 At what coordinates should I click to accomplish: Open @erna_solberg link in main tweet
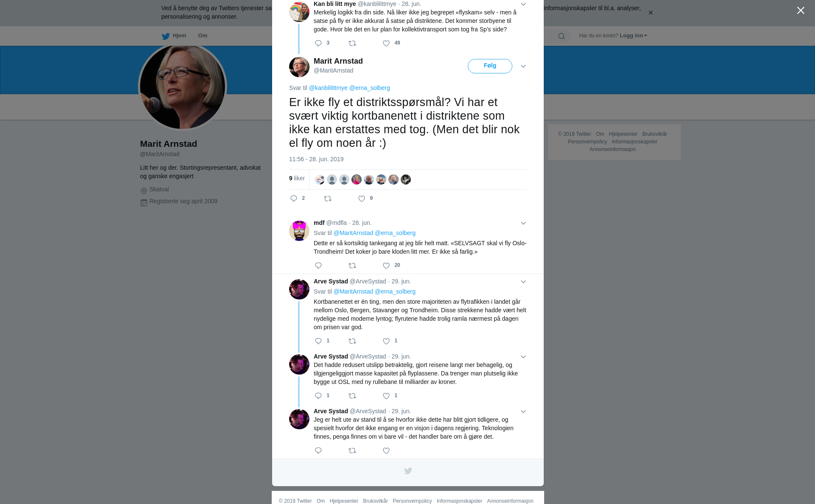[x=369, y=88]
